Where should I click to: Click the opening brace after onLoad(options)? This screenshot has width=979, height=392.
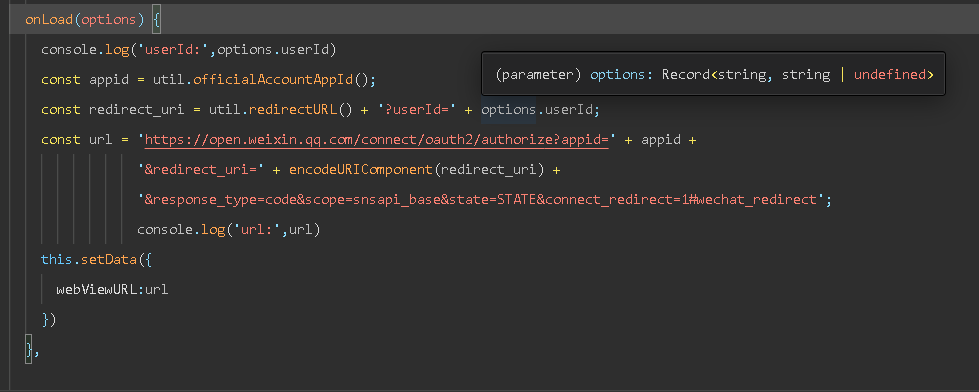[156, 20]
